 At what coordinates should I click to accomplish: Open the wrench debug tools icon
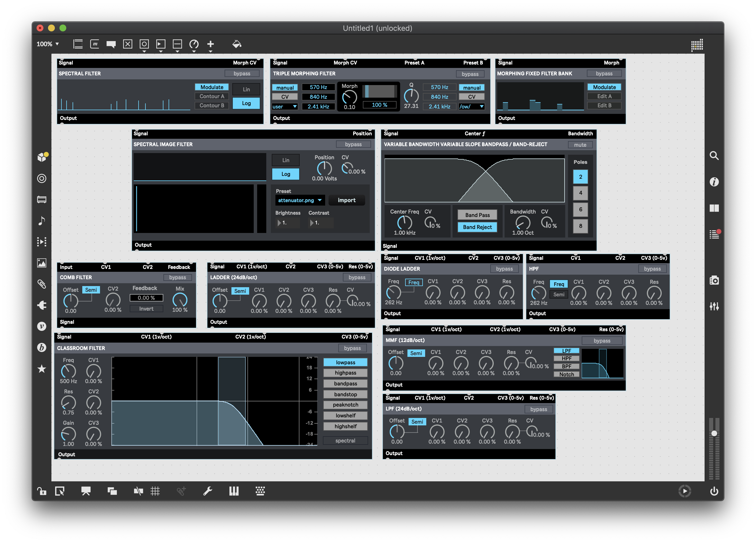click(x=208, y=491)
